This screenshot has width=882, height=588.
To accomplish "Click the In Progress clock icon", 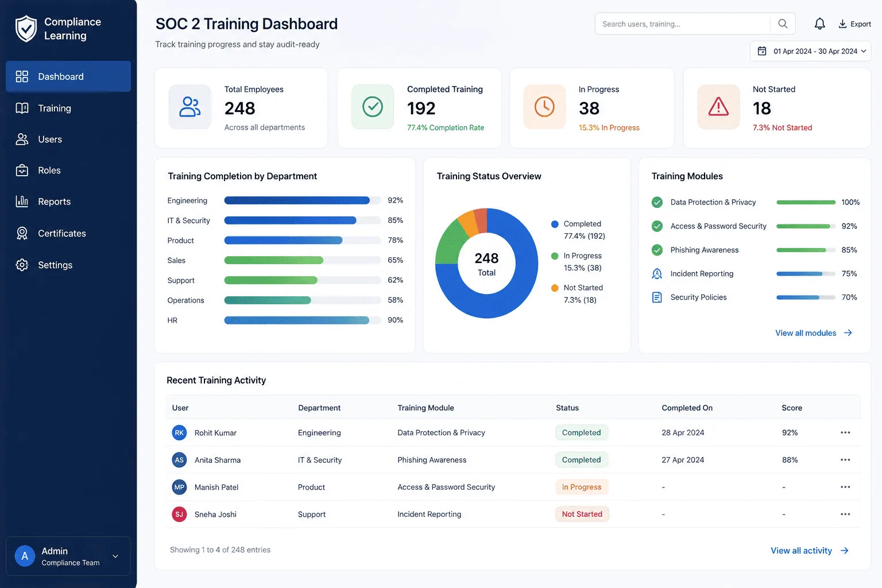I will [x=544, y=107].
